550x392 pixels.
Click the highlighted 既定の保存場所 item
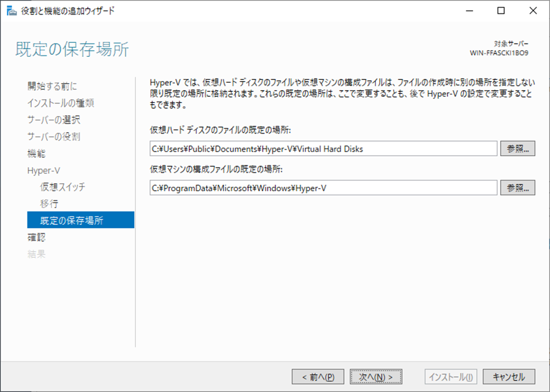(71, 220)
